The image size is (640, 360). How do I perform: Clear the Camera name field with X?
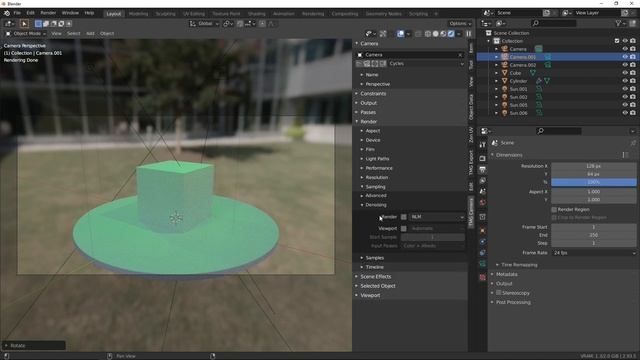coord(460,55)
